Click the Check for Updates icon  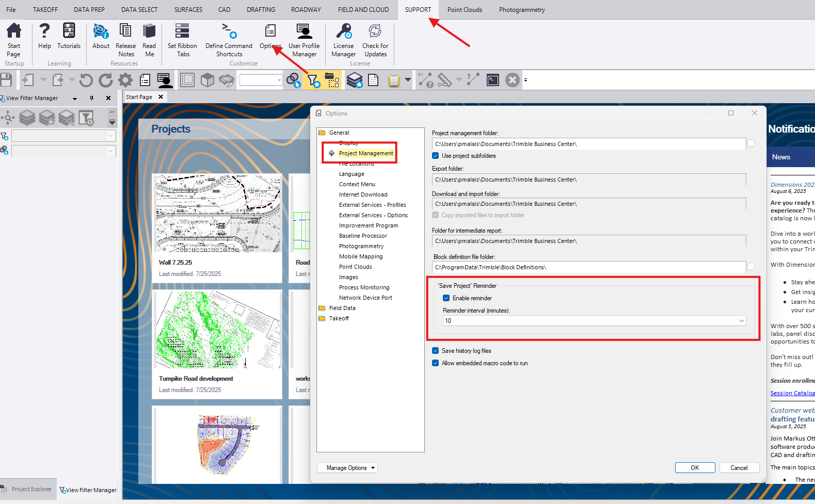click(375, 32)
